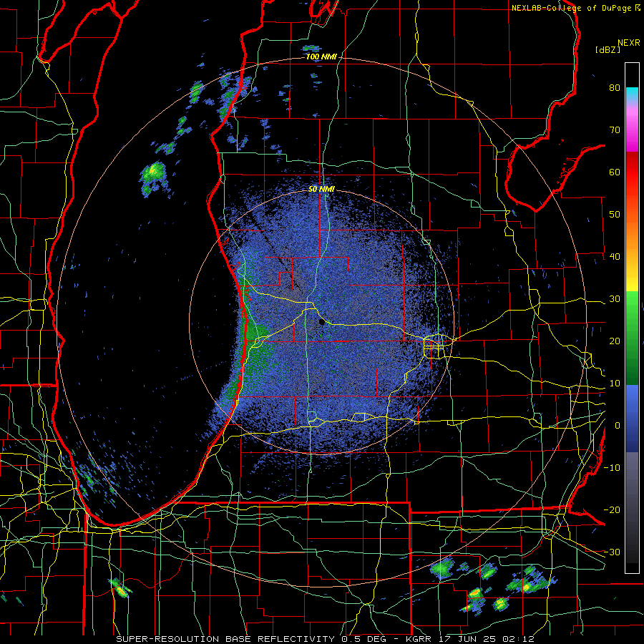Click the -30 value on dBZ scale
Viewport: 644px width, 644px height.
pos(612,552)
